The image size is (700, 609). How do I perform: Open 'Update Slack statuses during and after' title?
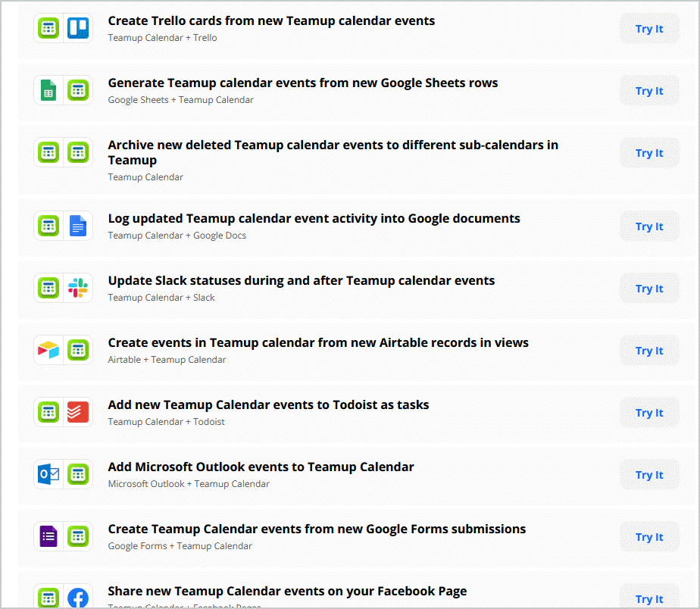(x=302, y=281)
